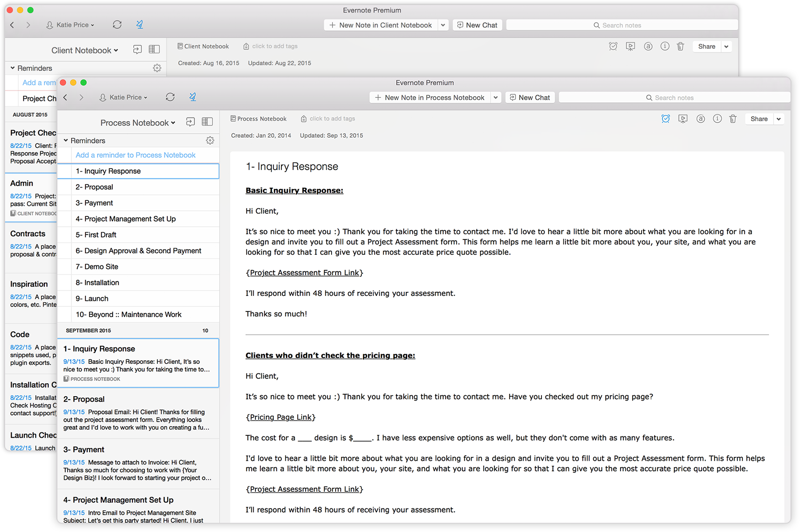Click the trash icon in back Client Notebook window

point(681,46)
